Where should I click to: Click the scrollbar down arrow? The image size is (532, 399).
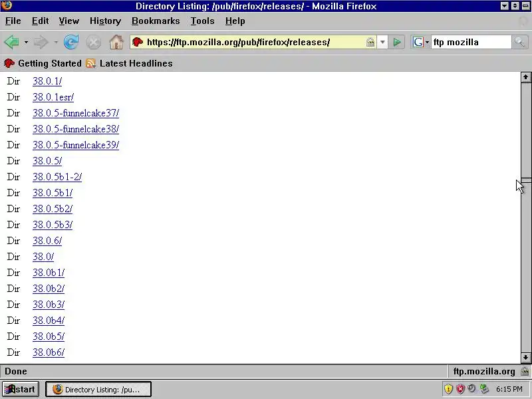click(x=526, y=357)
